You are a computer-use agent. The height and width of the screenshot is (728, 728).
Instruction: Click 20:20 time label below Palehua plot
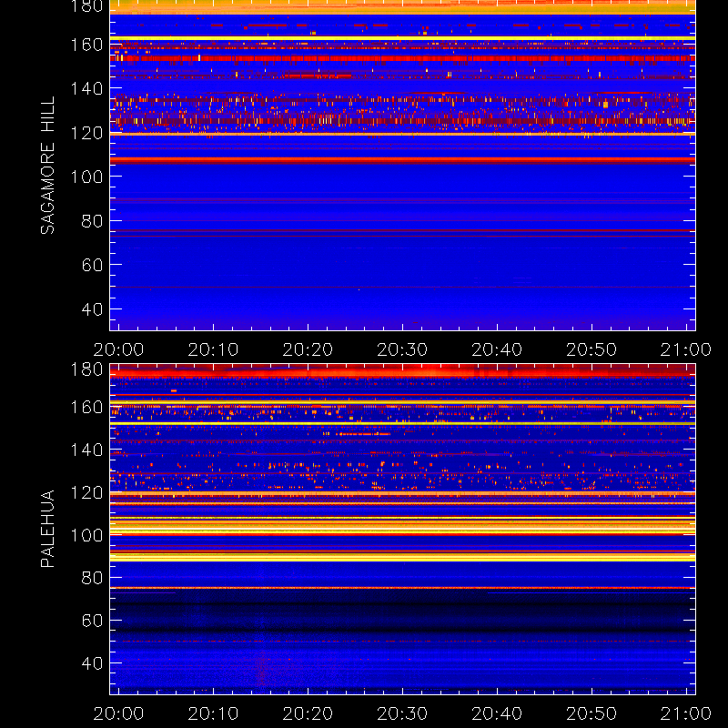308,713
